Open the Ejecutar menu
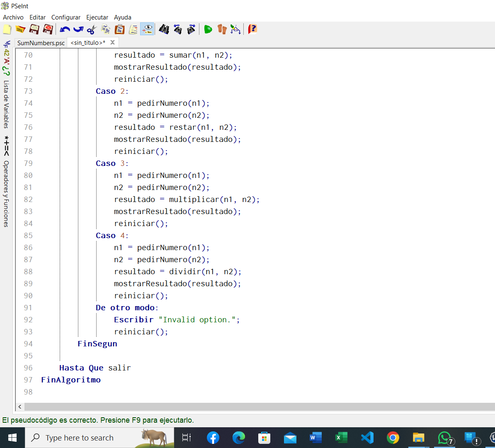Screen dimensions: 495x448 pos(97,17)
